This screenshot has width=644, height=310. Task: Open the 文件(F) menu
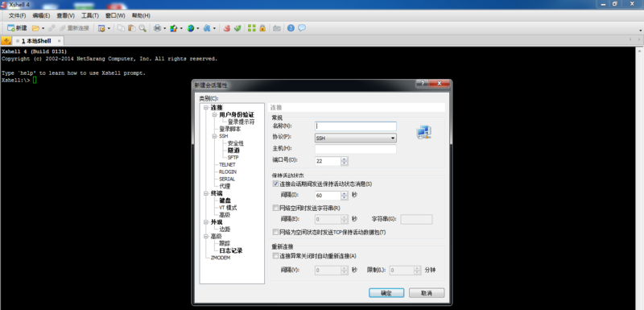click(17, 15)
